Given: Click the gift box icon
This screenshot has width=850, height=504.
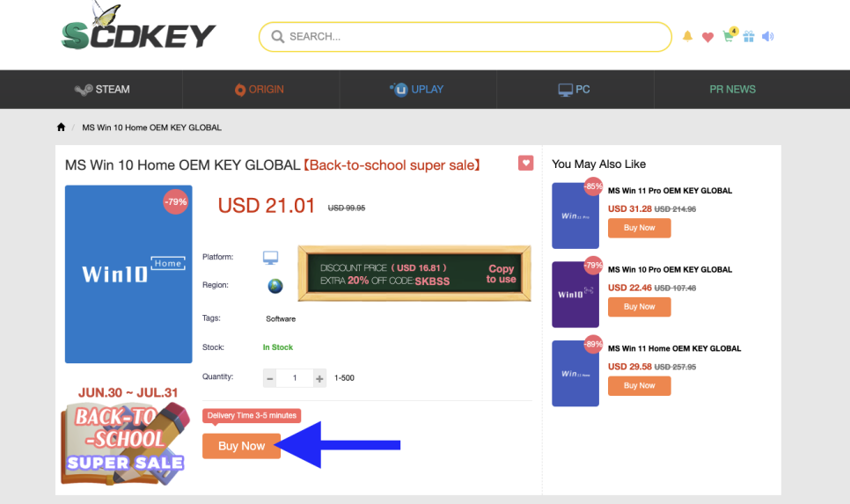Looking at the screenshot, I should click(749, 36).
